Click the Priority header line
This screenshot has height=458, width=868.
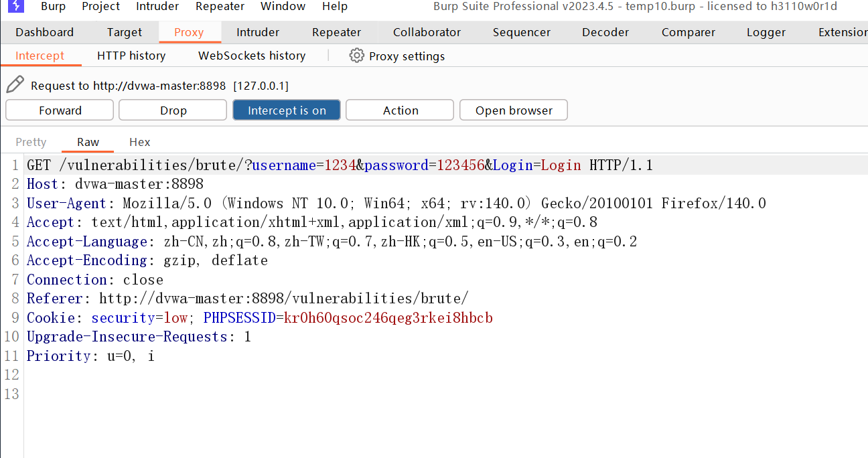pos(91,356)
